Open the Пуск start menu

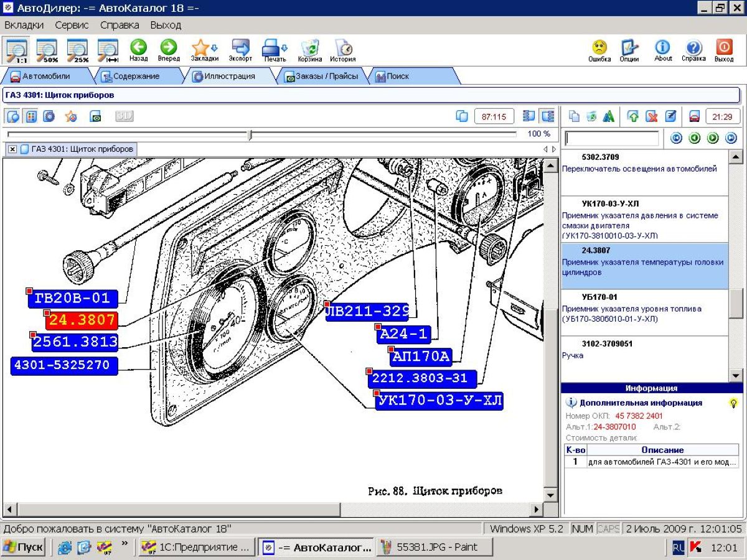tap(24, 548)
